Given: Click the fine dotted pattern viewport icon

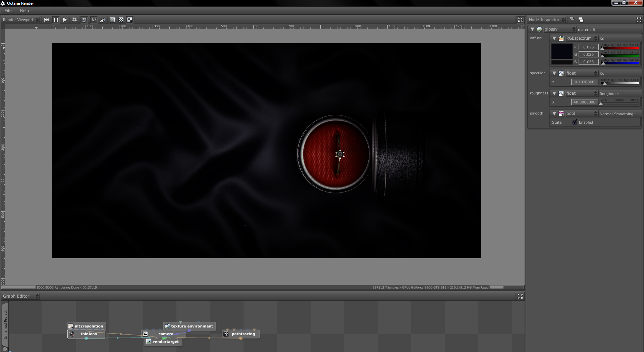Looking at the screenshot, I should coord(112,20).
